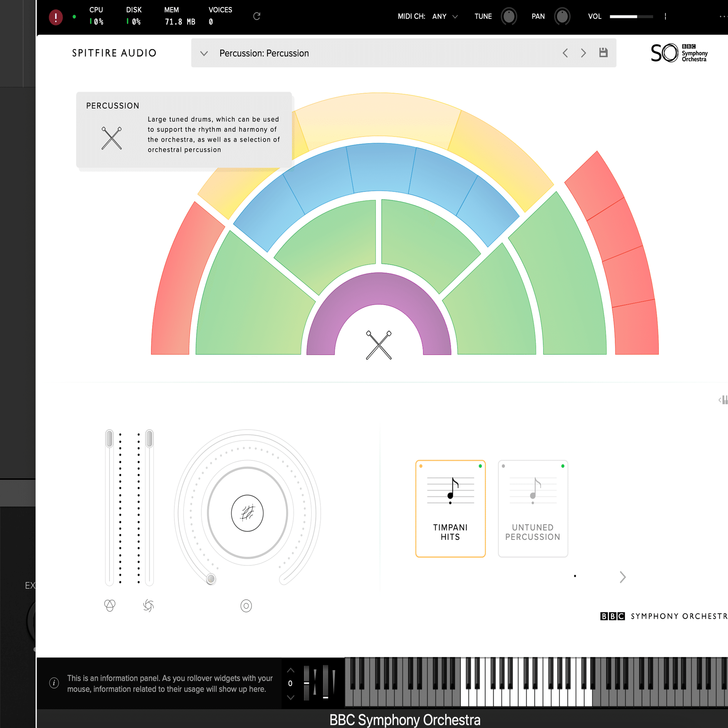The width and height of the screenshot is (728, 728).
Task: Click the BBC Symphony Orchestra SO logo
Action: click(x=679, y=53)
